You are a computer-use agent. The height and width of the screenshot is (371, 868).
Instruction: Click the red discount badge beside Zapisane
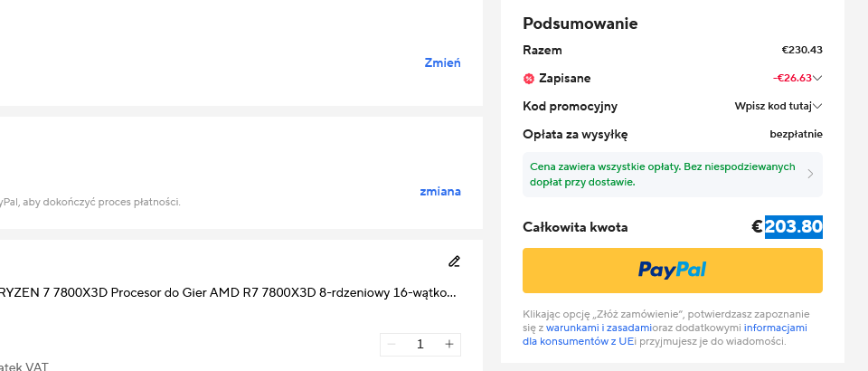point(529,79)
